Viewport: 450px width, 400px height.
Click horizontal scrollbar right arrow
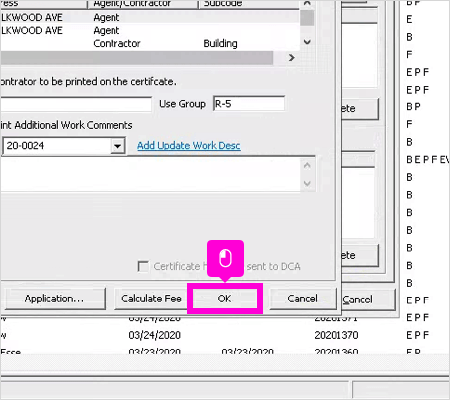292,58
